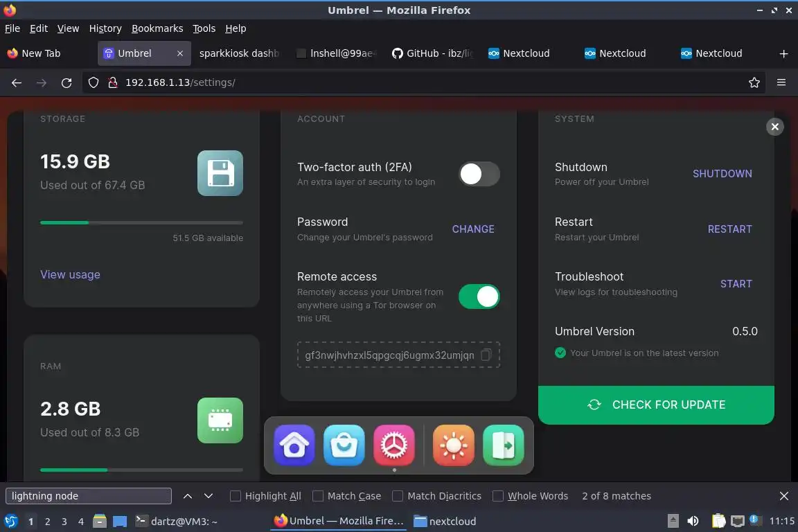The image size is (798, 532).
Task: Click START to view troubleshoot logs
Action: click(x=736, y=283)
